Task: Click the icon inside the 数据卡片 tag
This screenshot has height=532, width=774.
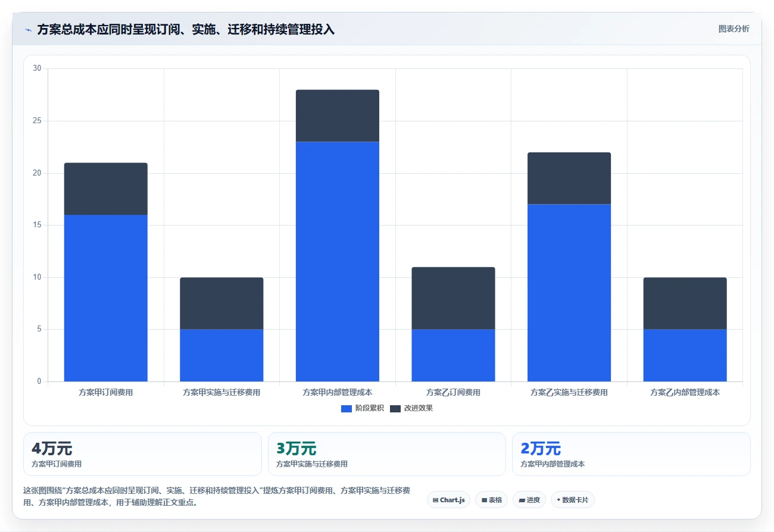Action: (558, 500)
